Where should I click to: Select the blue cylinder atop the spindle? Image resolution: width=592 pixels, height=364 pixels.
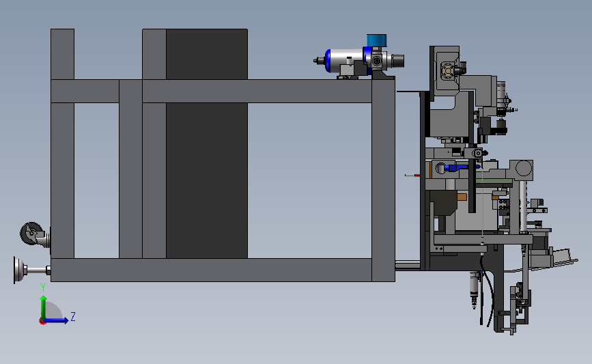click(x=376, y=40)
